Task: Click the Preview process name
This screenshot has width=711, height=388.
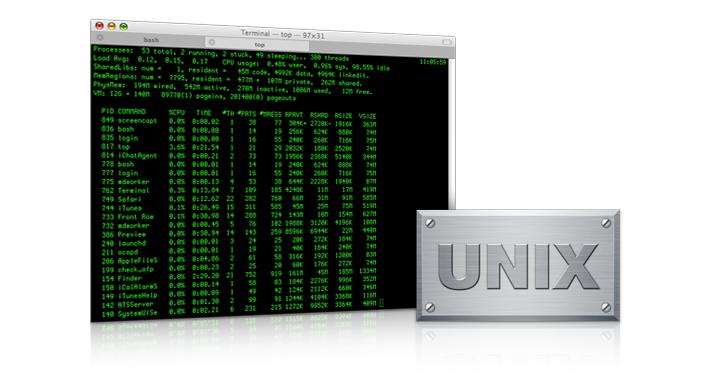Action: pos(131,234)
